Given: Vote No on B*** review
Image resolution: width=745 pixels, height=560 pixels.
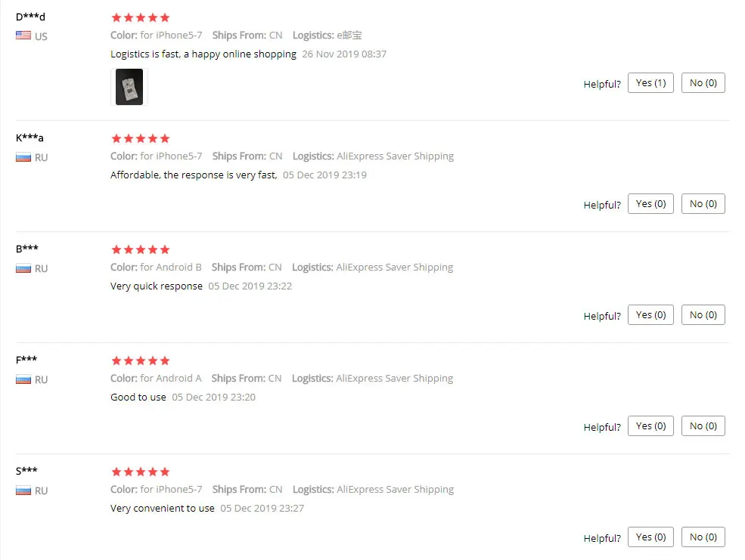Looking at the screenshot, I should (703, 315).
